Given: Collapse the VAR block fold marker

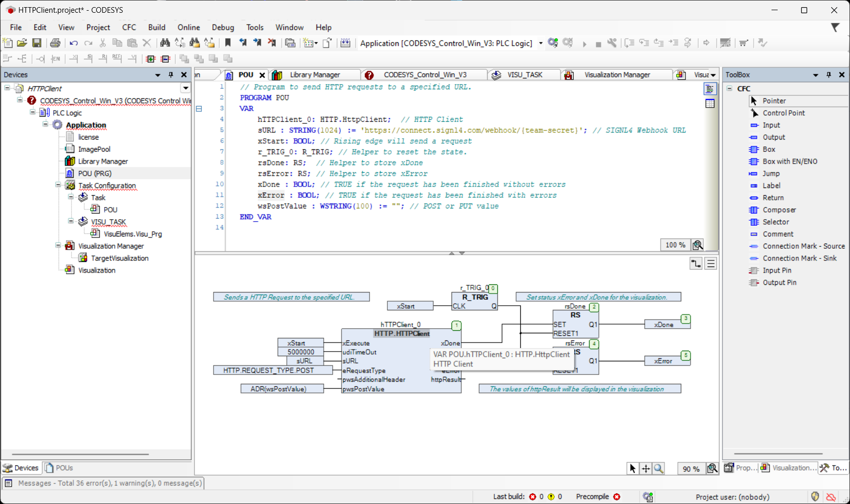Looking at the screenshot, I should pyautogui.click(x=199, y=109).
